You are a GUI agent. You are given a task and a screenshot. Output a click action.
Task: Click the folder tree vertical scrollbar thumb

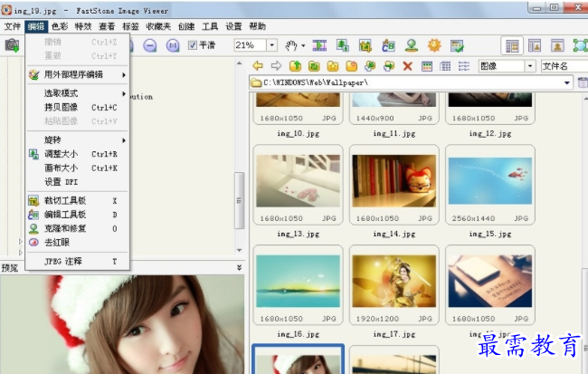pos(239,200)
